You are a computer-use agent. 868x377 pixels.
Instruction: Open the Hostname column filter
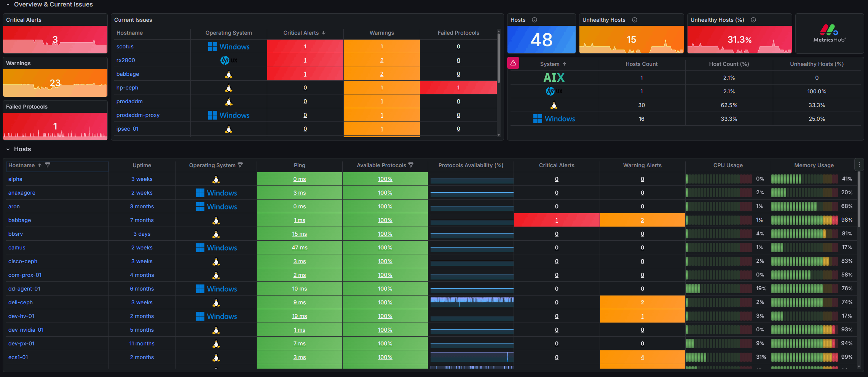coord(48,165)
